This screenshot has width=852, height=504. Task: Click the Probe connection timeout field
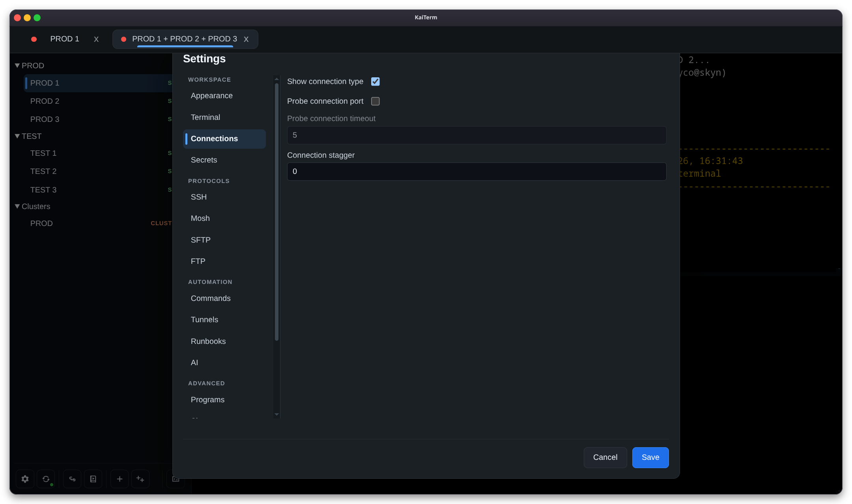[x=476, y=135]
